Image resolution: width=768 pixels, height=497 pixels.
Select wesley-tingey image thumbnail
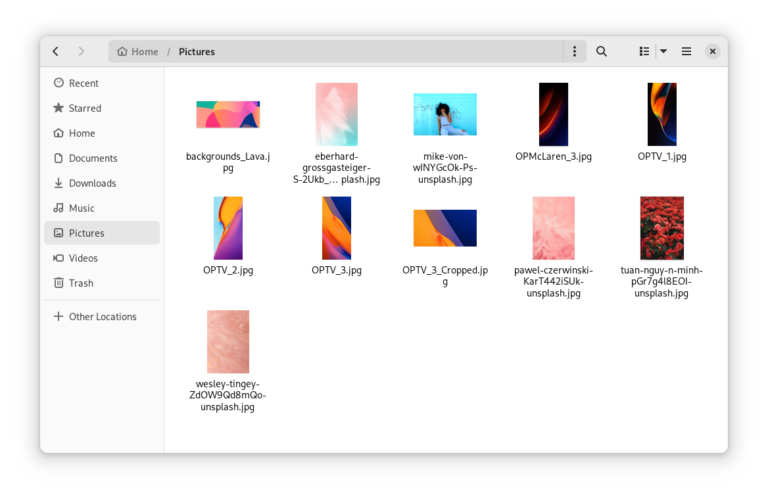click(x=228, y=342)
